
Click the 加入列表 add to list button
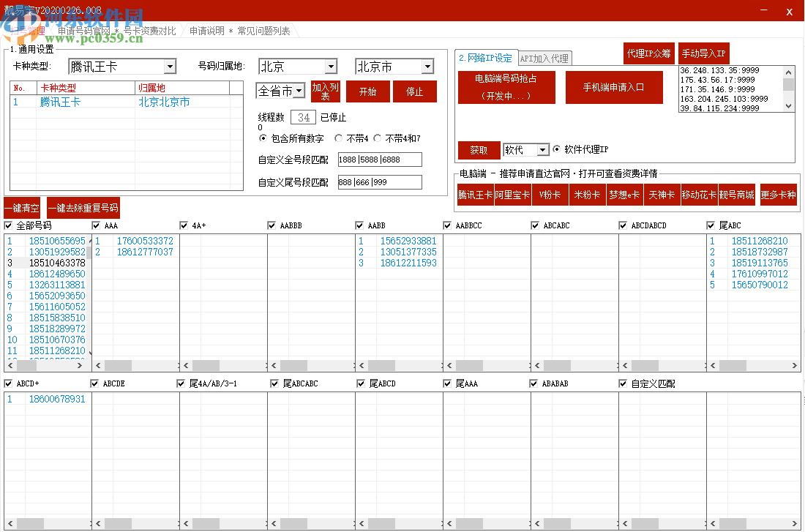pyautogui.click(x=326, y=91)
